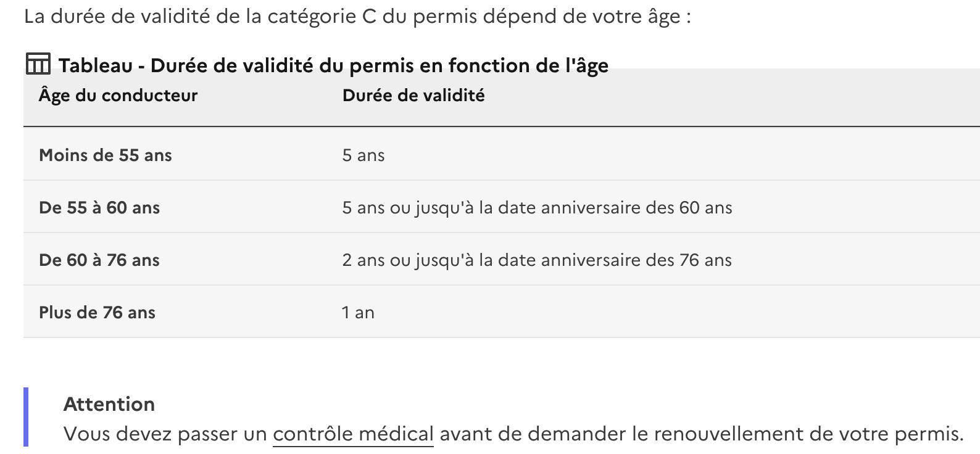Click the cell mentioning anniversaire des 60 ans
The width and height of the screenshot is (980, 454).
coord(537,207)
